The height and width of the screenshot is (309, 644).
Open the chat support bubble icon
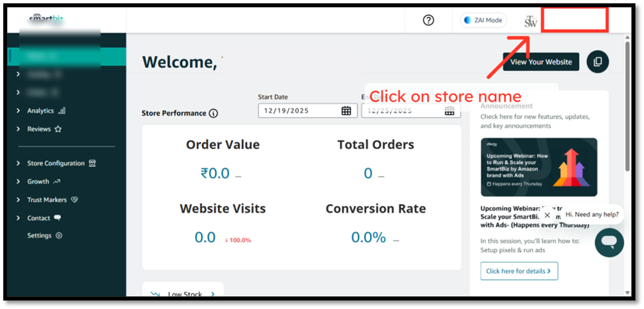click(x=608, y=243)
